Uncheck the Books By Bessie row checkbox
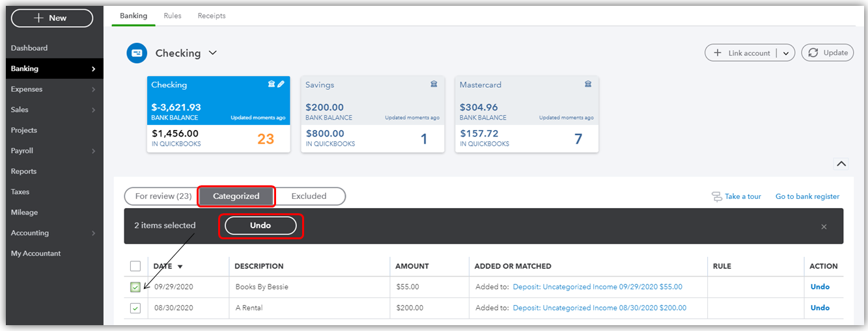This screenshot has height=331, width=868. [135, 287]
